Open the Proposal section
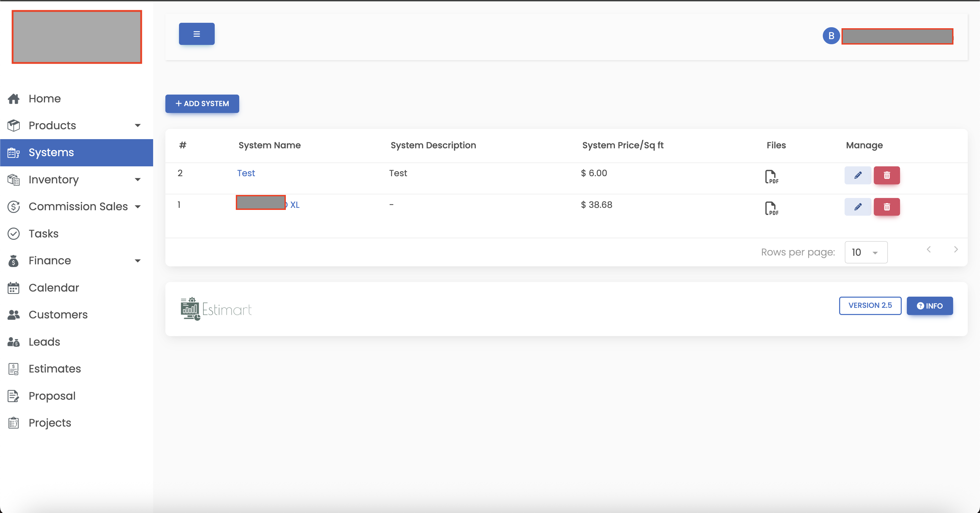980x513 pixels. [52, 396]
